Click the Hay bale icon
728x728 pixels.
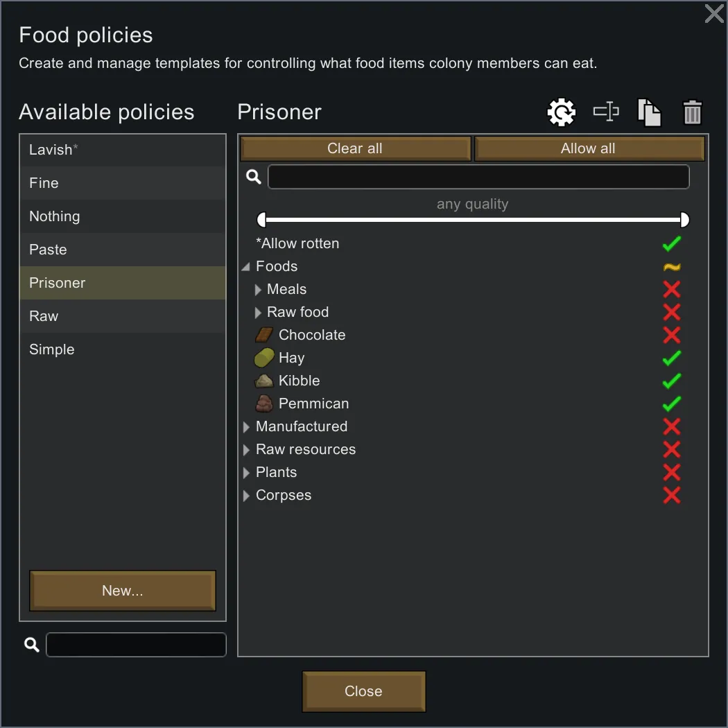point(264,358)
